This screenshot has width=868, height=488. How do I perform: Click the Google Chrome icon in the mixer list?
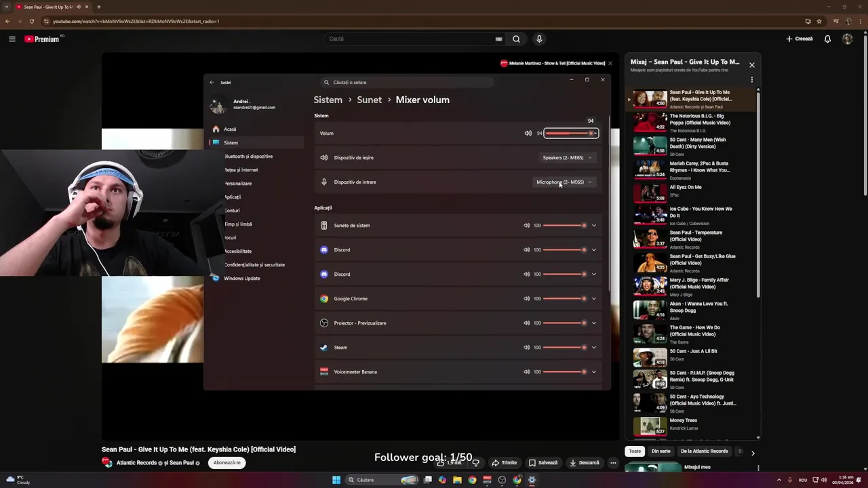point(324,299)
